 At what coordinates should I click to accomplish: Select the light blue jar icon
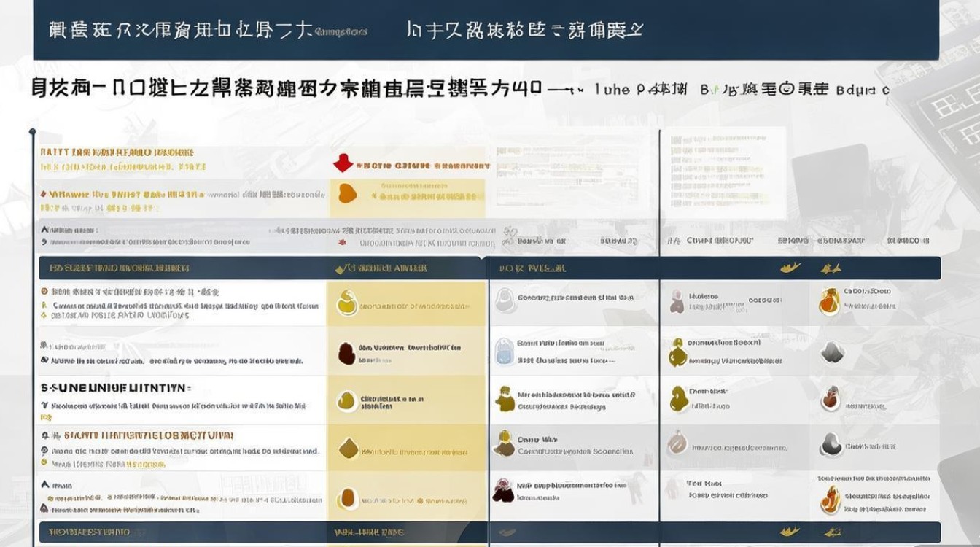point(504,352)
